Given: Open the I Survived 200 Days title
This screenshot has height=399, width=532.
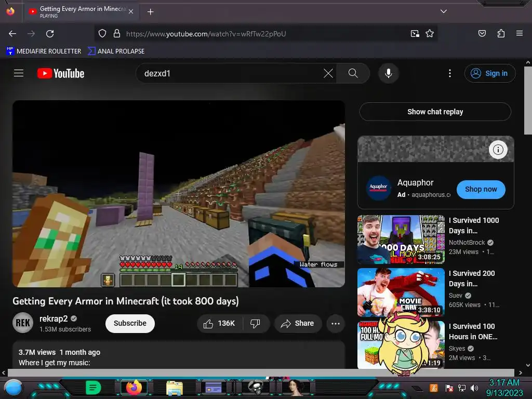Looking at the screenshot, I should coord(472,278).
